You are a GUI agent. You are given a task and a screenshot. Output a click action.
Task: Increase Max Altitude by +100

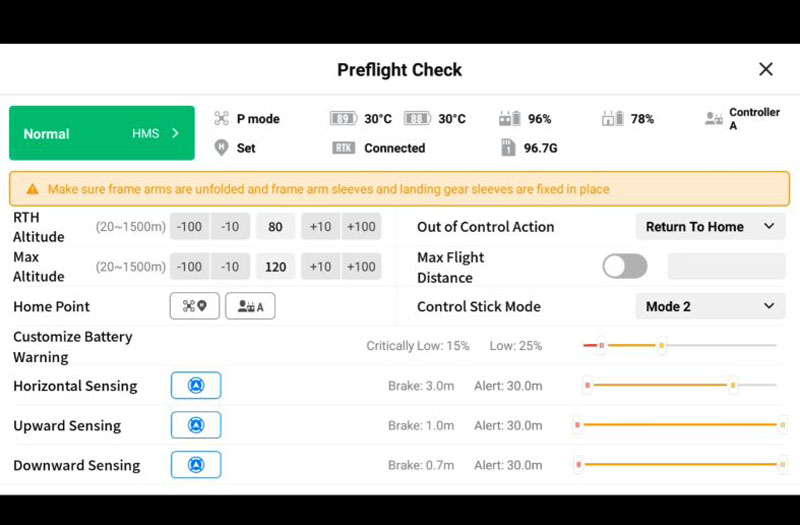361,266
